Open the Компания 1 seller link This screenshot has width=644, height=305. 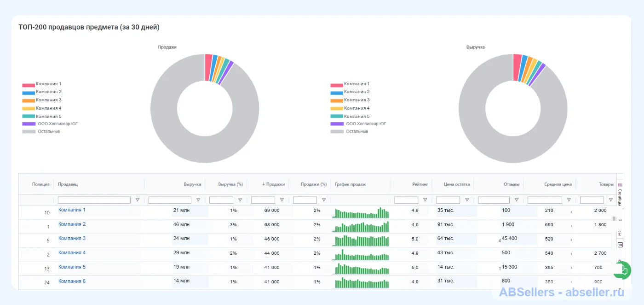[72, 210]
